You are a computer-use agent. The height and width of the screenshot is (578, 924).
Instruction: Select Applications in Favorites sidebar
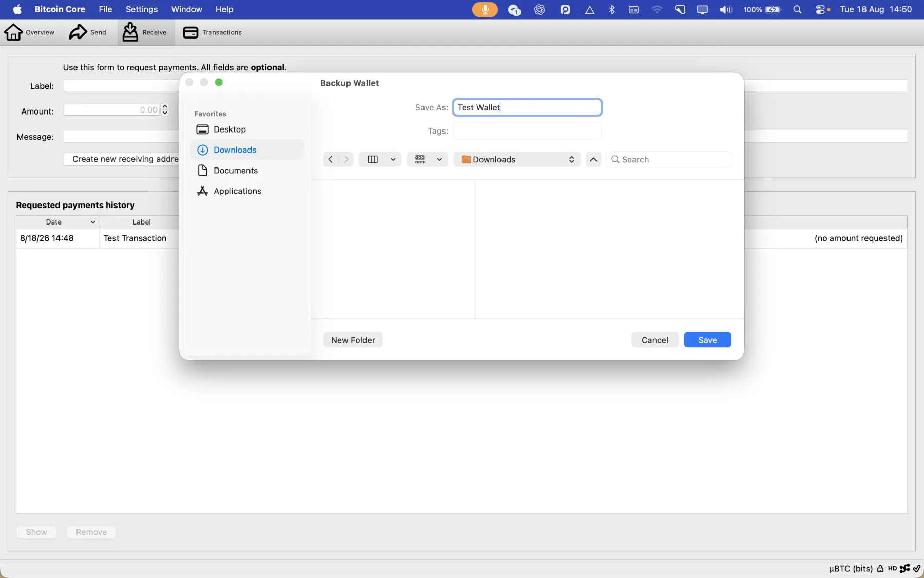pos(247,191)
